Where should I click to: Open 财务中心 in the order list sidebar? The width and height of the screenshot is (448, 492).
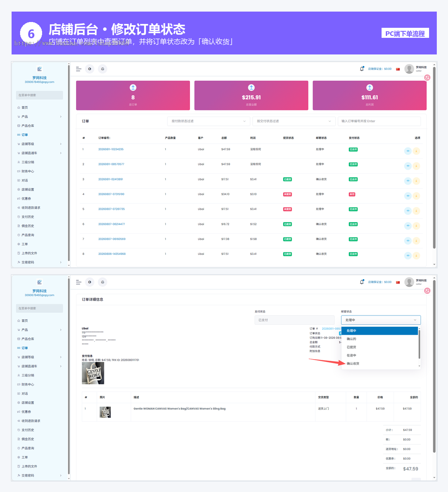tap(27, 171)
